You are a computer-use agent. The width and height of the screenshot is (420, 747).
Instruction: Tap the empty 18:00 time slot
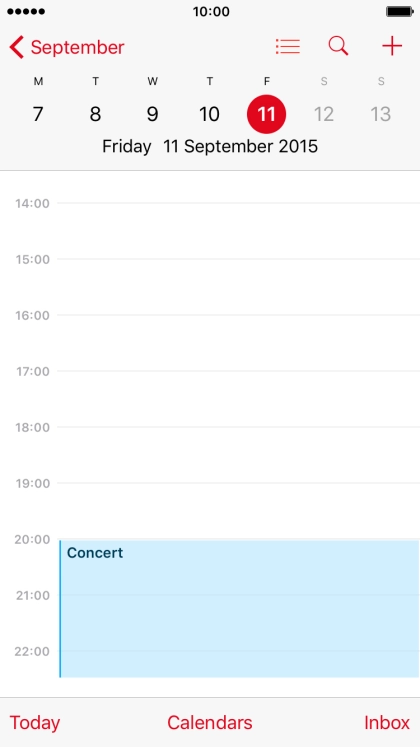tap(238, 454)
